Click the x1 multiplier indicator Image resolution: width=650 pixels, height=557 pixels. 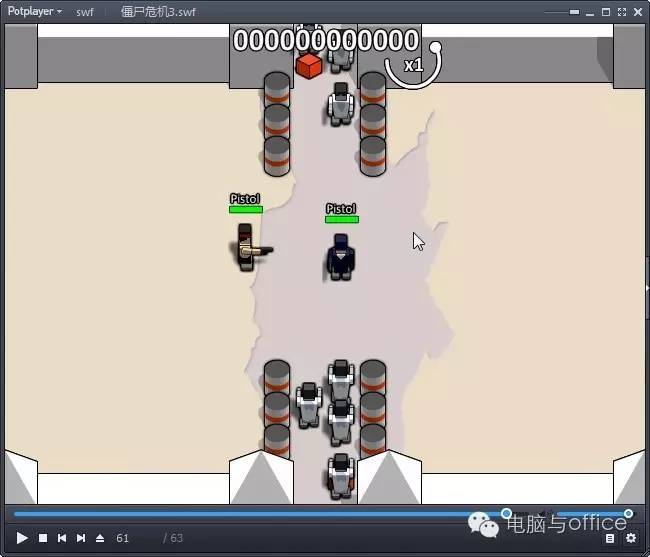pos(413,65)
